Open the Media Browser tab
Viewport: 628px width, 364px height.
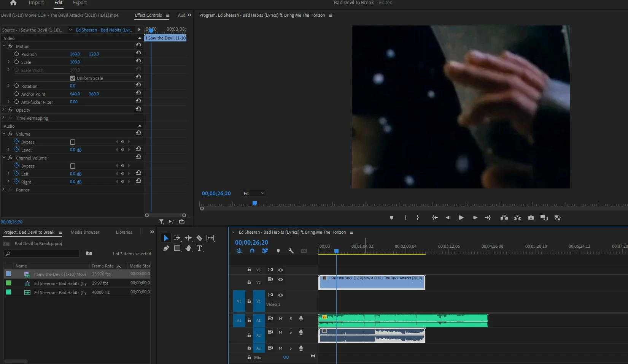(85, 232)
